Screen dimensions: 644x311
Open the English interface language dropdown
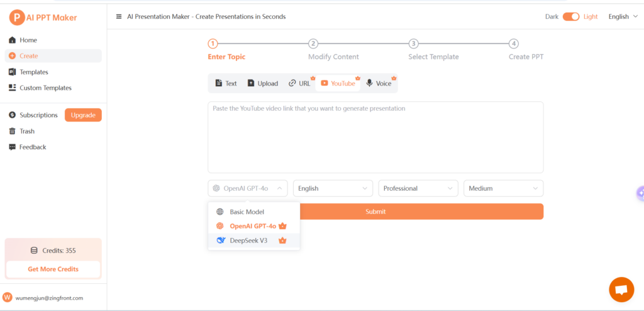tap(623, 17)
